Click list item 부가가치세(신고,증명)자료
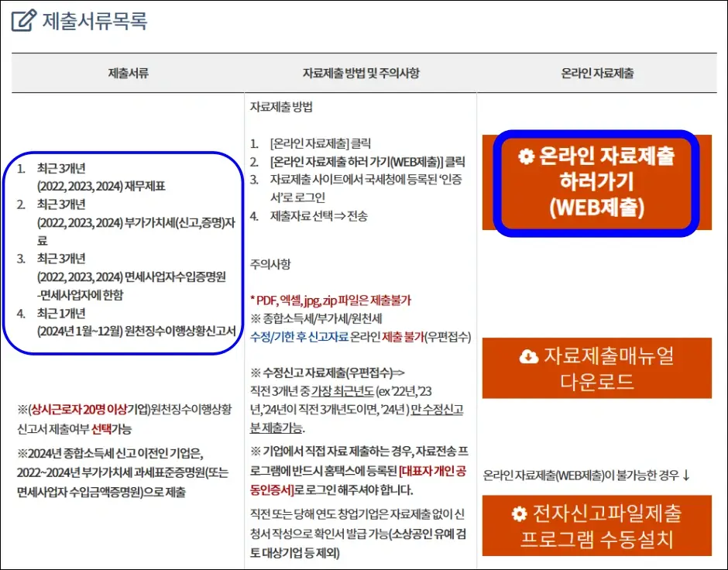This screenshot has height=570, width=728. coord(136,232)
